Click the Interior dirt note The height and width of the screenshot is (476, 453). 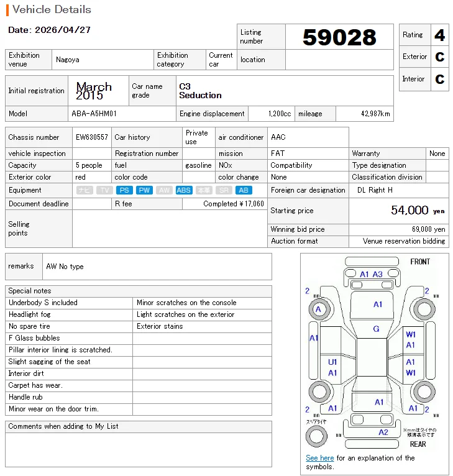point(26,373)
